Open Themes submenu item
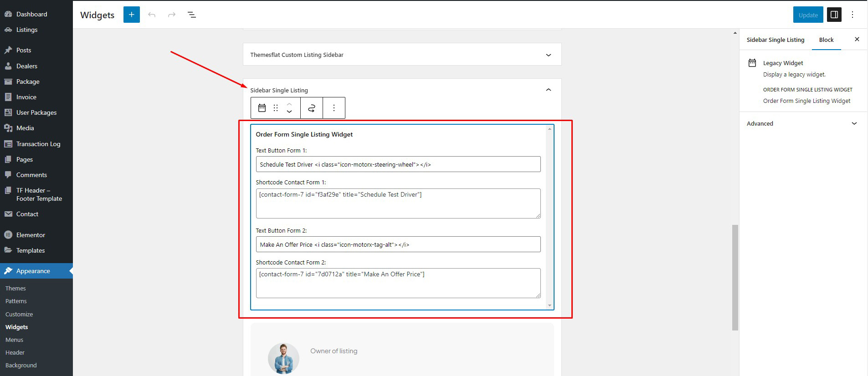Screen dimensions: 868x376 (x=15, y=288)
